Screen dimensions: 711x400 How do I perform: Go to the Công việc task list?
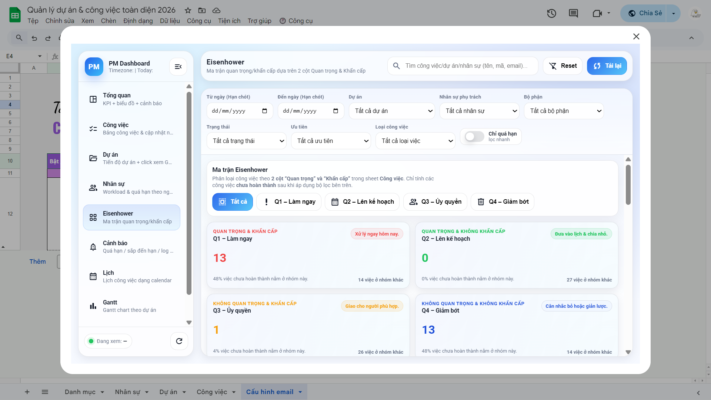[130, 129]
